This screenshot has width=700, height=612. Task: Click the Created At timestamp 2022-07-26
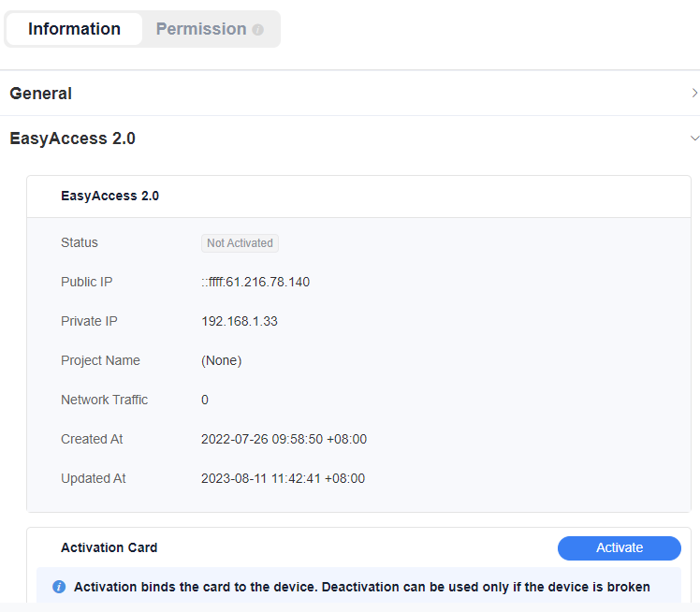click(x=284, y=439)
